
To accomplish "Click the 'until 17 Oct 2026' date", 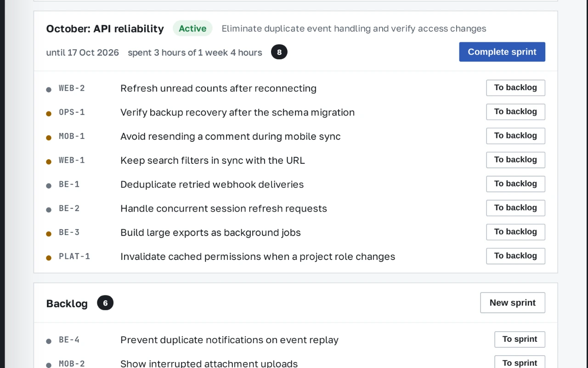I will click(83, 52).
